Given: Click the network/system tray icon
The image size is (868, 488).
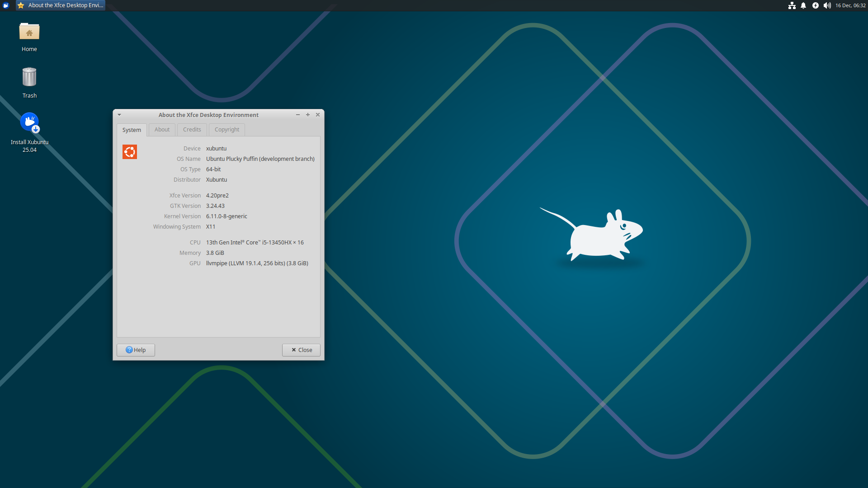Looking at the screenshot, I should tap(792, 5).
